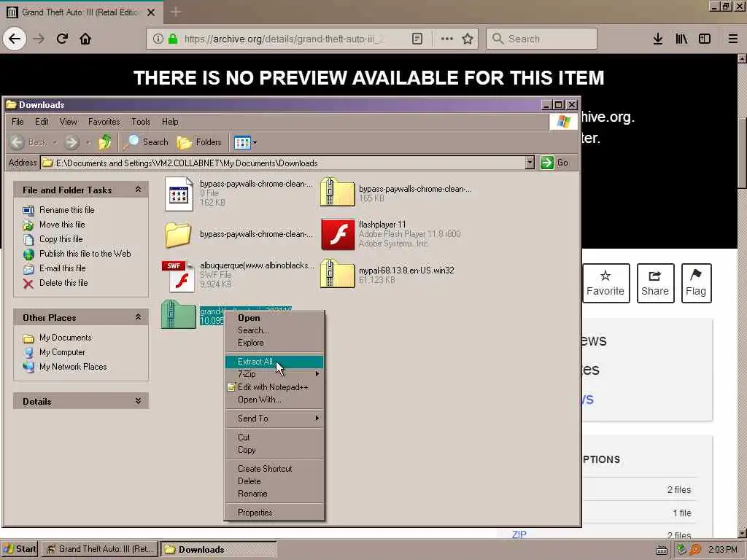Viewport: 747px width, 560px height.
Task: Toggle Folders pane in Explorer
Action: tap(198, 142)
